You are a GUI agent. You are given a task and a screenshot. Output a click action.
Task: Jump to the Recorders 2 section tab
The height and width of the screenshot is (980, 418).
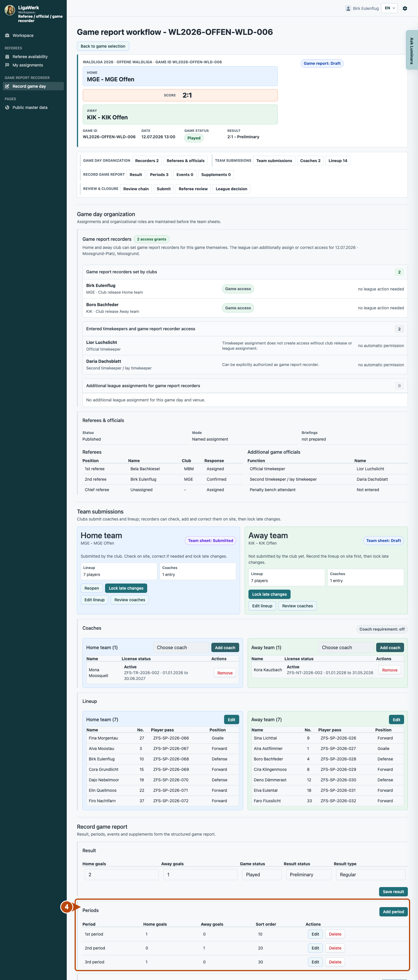tap(147, 161)
